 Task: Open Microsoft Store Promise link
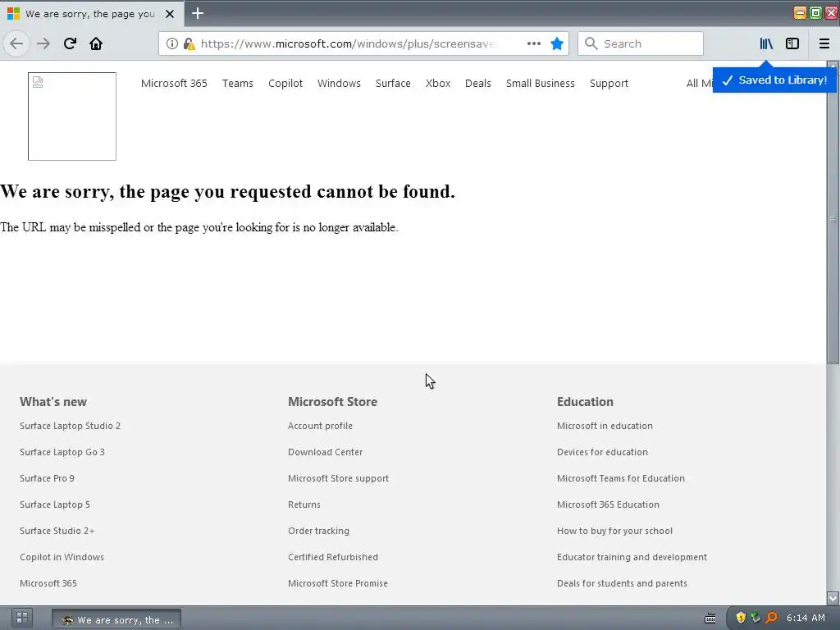point(338,583)
